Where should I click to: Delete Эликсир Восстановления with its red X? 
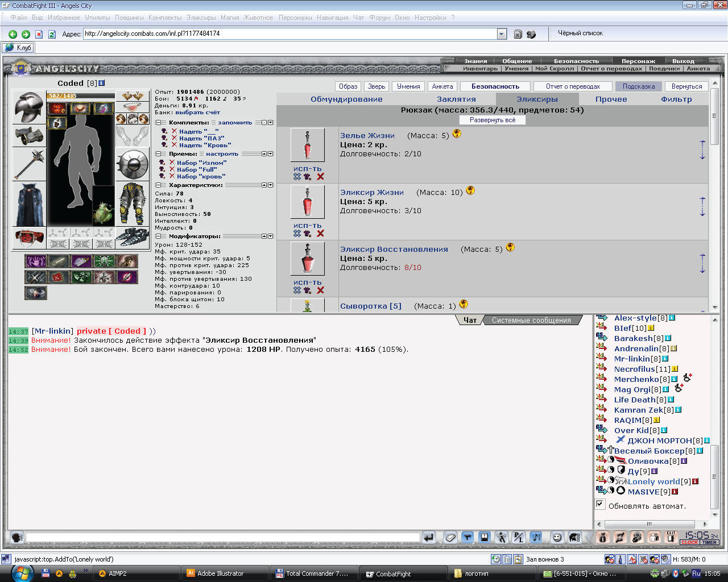(320, 290)
